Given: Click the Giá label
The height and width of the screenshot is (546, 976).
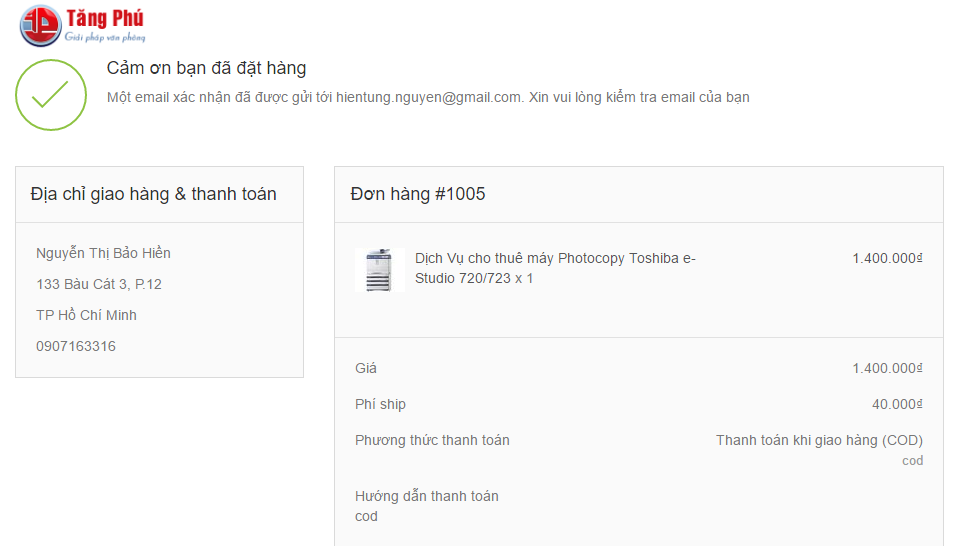Looking at the screenshot, I should tap(366, 368).
